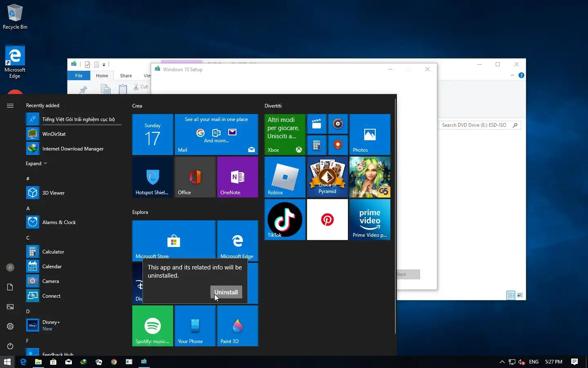
Task: Select the Share tab in Explorer
Action: [126, 76]
